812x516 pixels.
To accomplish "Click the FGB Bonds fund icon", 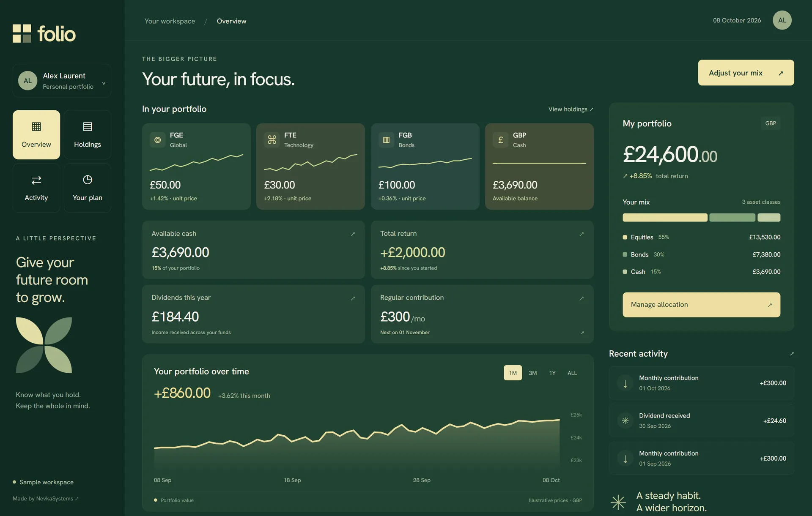I will (x=386, y=140).
